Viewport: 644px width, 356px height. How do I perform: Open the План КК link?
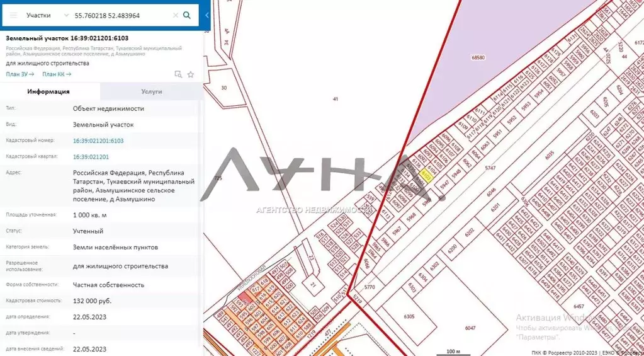click(57, 74)
